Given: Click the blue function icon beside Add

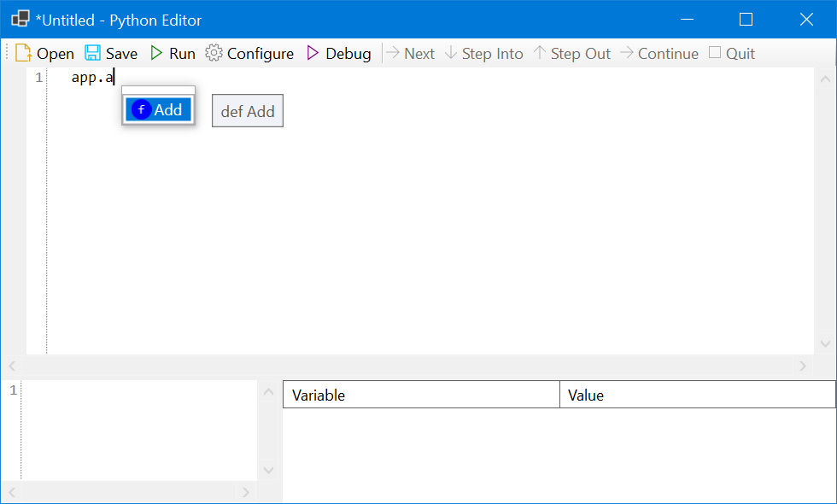Looking at the screenshot, I should 142,109.
